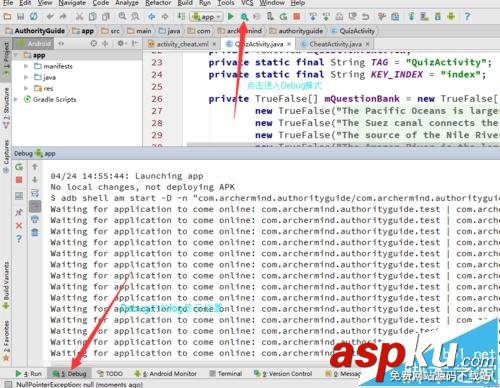Close the activity_cheat.xml tab
This screenshot has height=388, width=500.
tap(214, 44)
